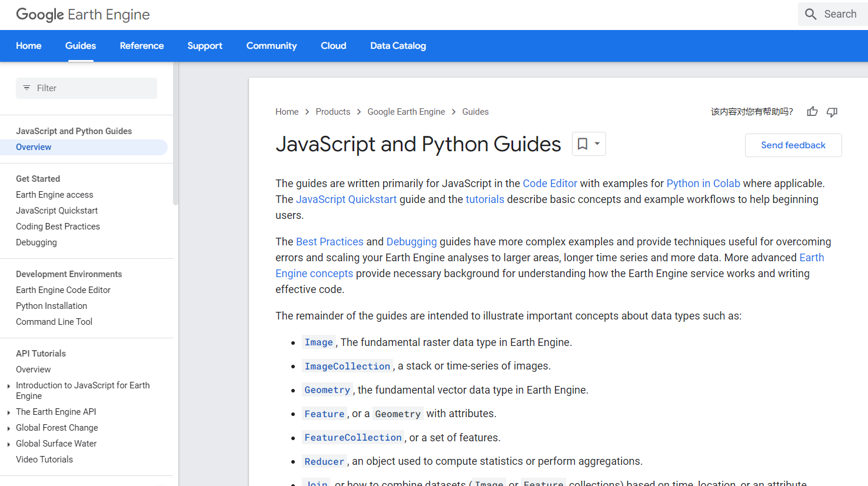Open the Reducer link

click(x=324, y=461)
